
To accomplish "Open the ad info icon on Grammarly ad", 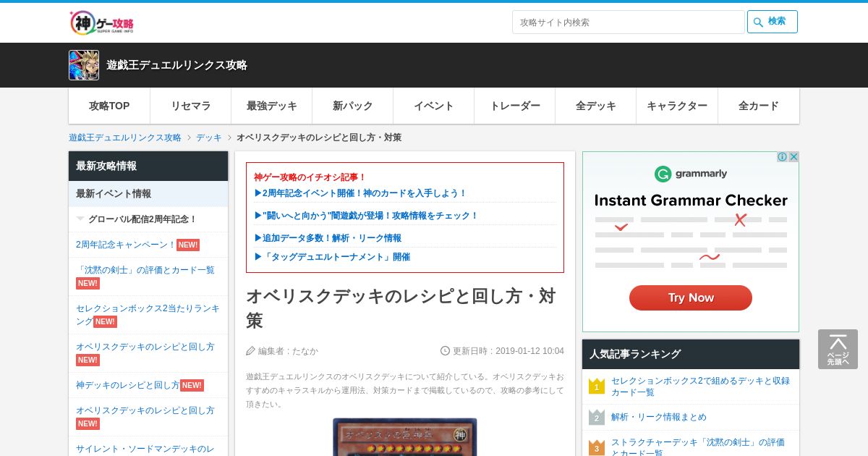I will (x=783, y=157).
